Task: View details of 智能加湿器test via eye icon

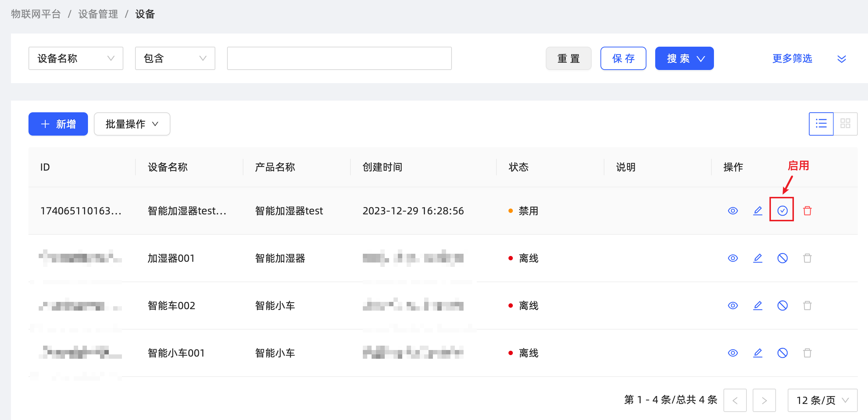Action: click(x=733, y=210)
